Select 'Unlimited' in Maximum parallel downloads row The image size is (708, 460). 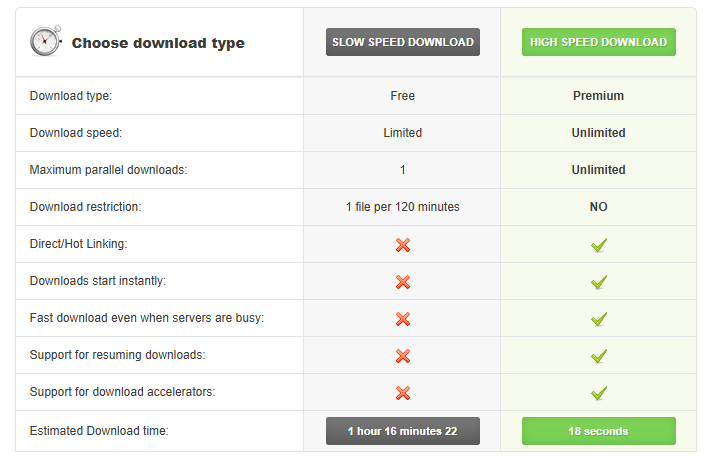pos(599,170)
